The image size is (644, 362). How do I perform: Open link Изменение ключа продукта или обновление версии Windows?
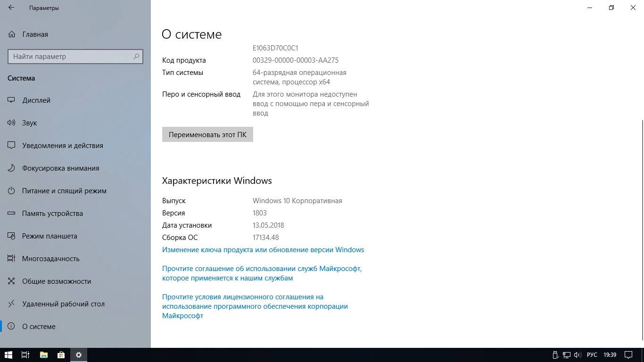(x=263, y=250)
